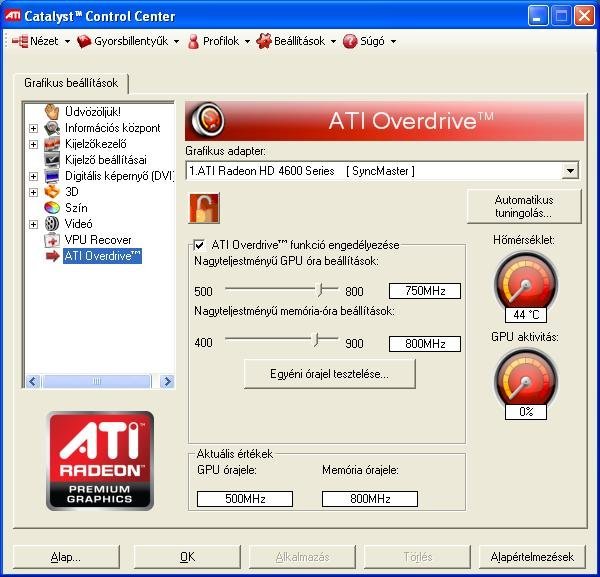Open the Súgó dropdown arrow
Viewport: 600px width, 577px height.
tap(393, 41)
